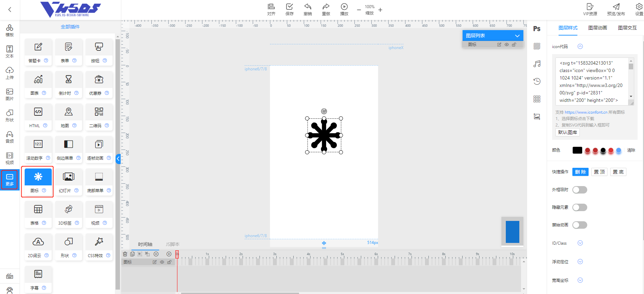Add the 字幕 subtitle plugin
The image size is (644, 294).
[38, 279]
